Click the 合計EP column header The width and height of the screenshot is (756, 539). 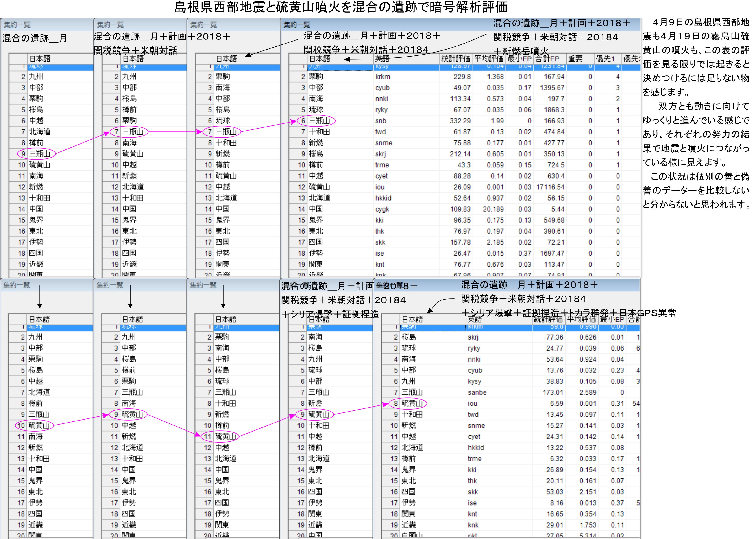click(x=547, y=59)
